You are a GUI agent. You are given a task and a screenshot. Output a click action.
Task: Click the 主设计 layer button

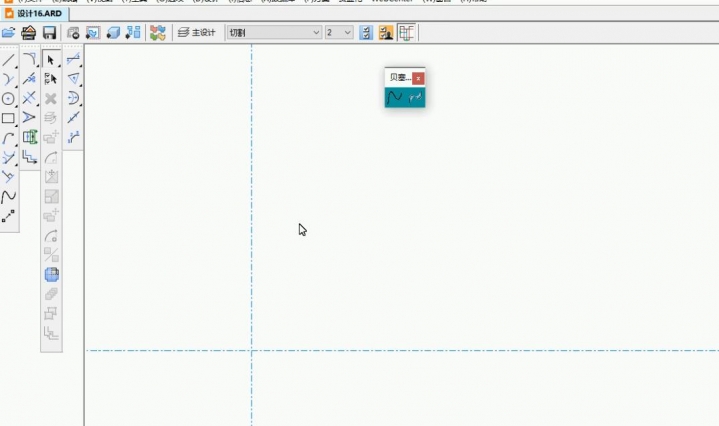pyautogui.click(x=197, y=33)
